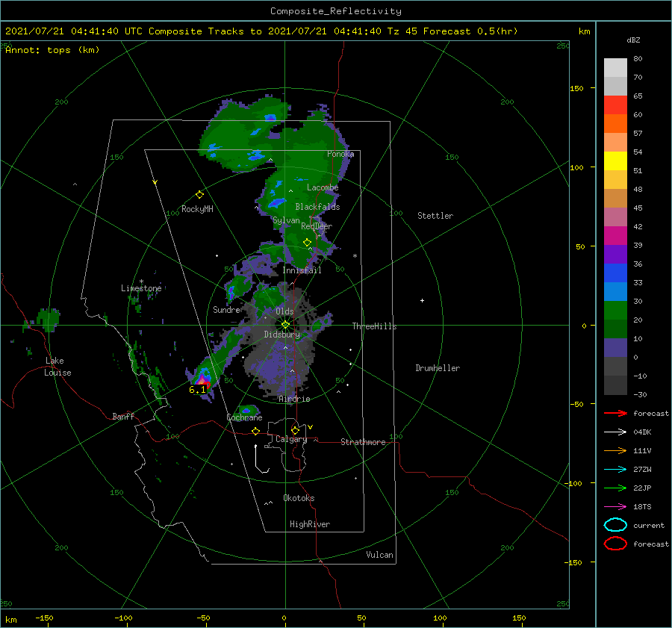Click the Strathmore town label
672x628 pixels.
tap(363, 442)
